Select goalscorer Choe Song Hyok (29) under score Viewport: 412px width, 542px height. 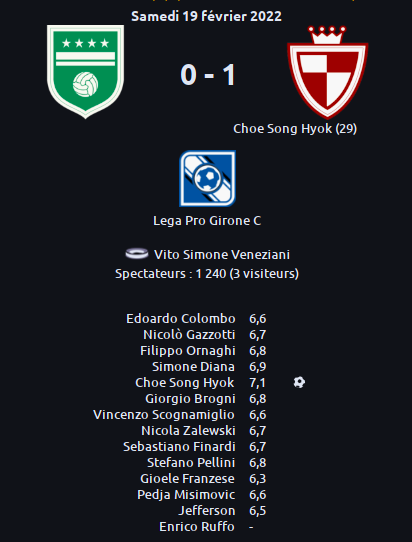pyautogui.click(x=295, y=129)
